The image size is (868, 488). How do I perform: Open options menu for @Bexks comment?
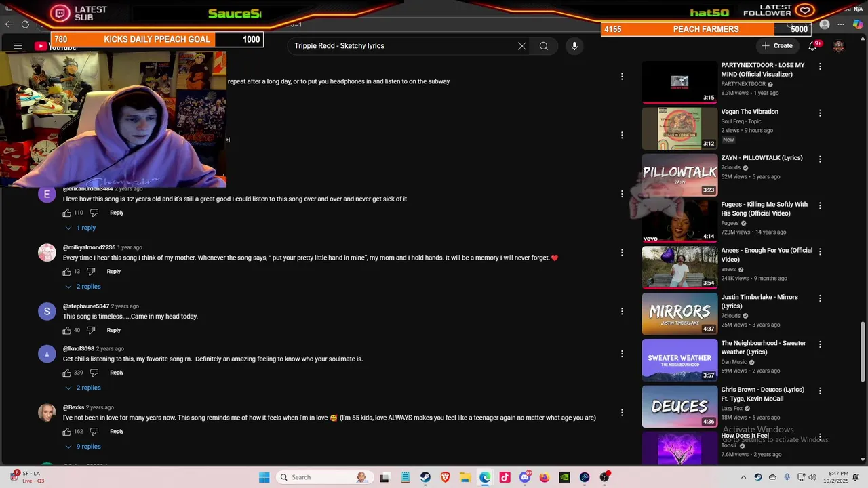[x=622, y=413]
